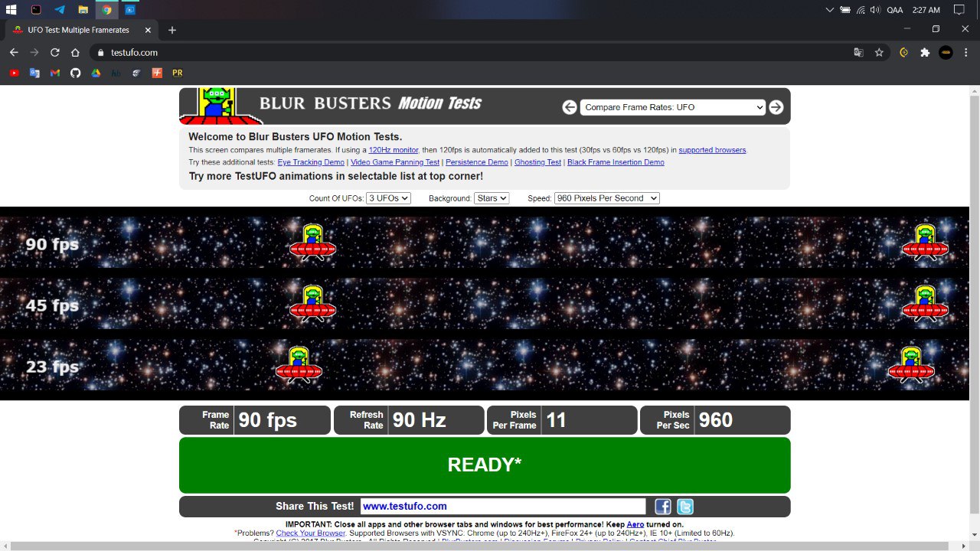Click the Frame Rate 90 fps readout
980x551 pixels.
(255, 420)
